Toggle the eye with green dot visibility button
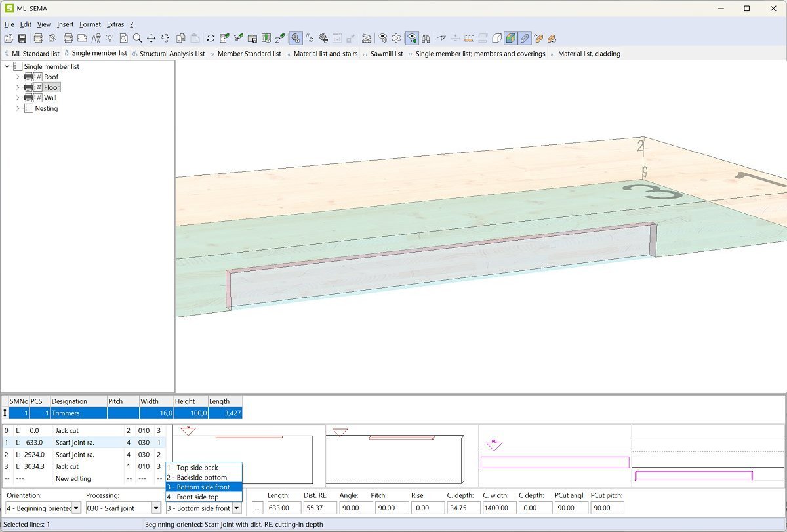 [412, 38]
